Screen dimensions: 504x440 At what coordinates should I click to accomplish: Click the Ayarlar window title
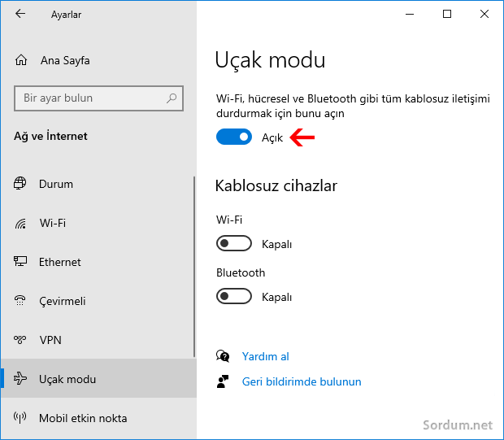pos(66,15)
